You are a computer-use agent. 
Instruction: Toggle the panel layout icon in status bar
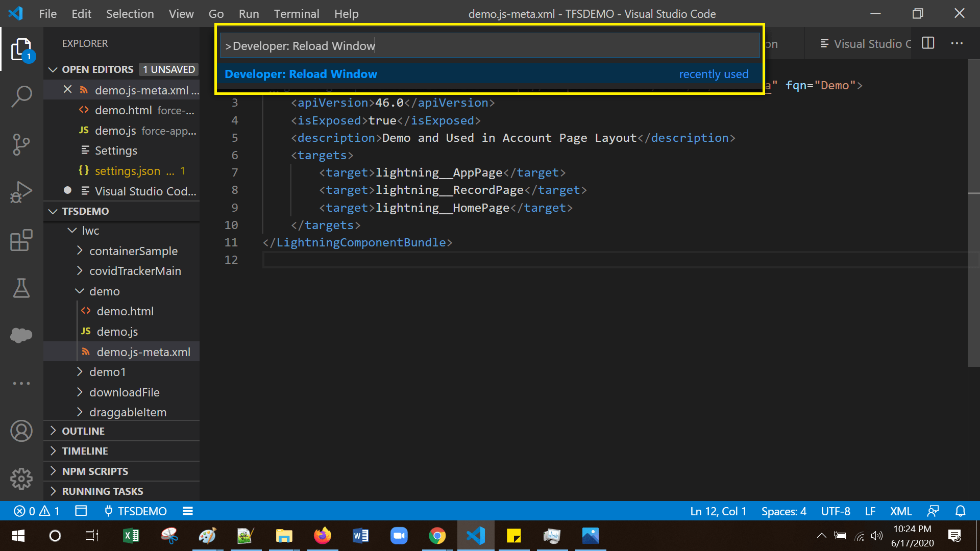pos(81,511)
